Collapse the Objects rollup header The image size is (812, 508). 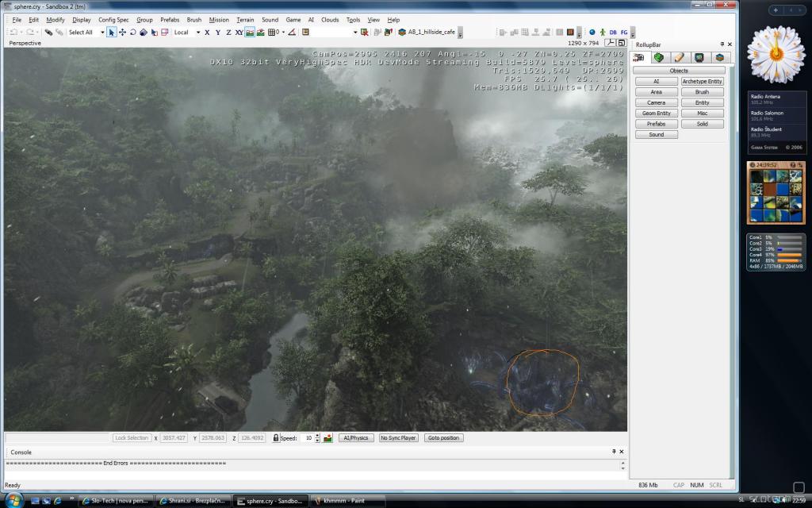679,71
